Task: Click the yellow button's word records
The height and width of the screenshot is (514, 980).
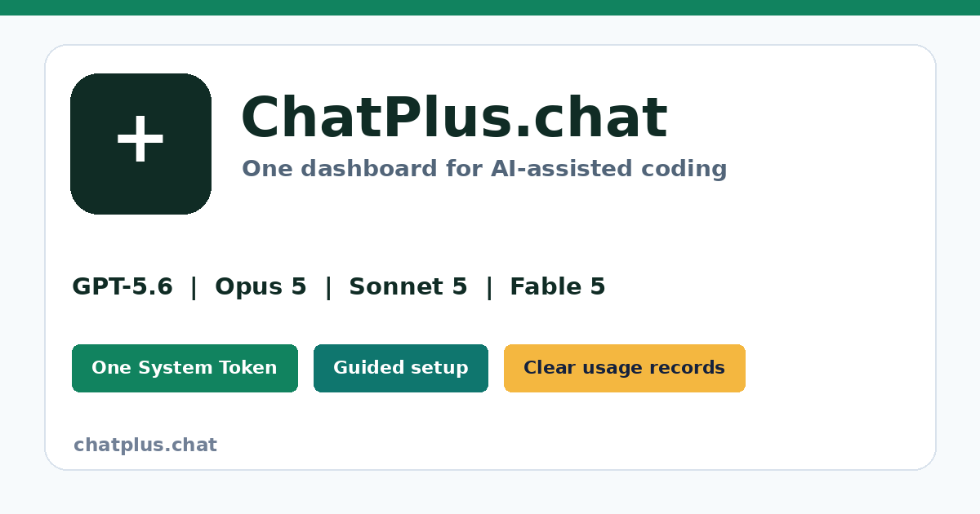Action: tap(693, 368)
